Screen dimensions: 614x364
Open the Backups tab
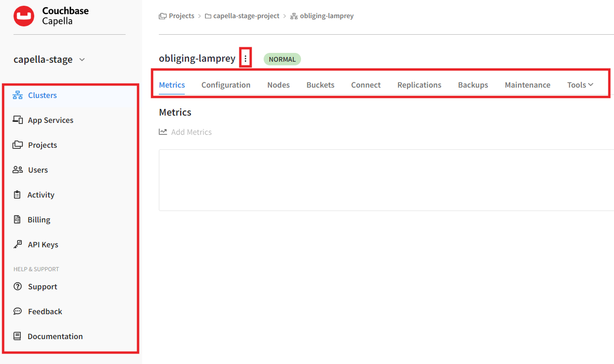tap(473, 85)
